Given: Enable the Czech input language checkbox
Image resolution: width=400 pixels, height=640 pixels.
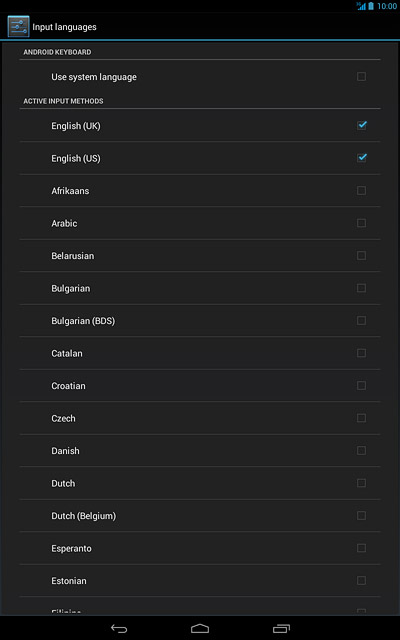Looking at the screenshot, I should click(x=361, y=418).
